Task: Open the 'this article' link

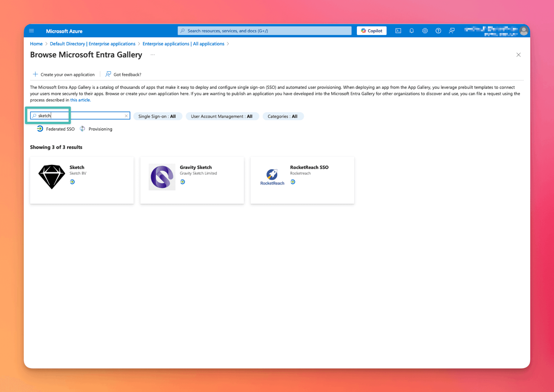Action: 80,100
